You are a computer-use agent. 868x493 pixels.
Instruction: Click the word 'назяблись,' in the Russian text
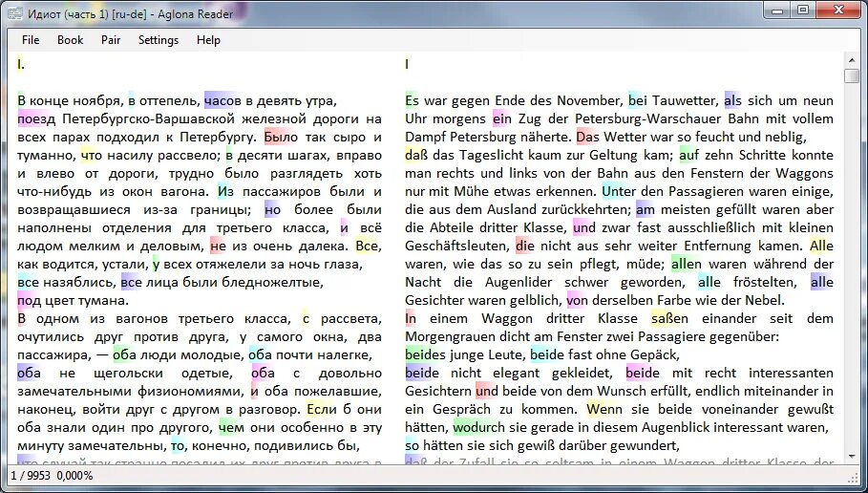[x=78, y=283]
